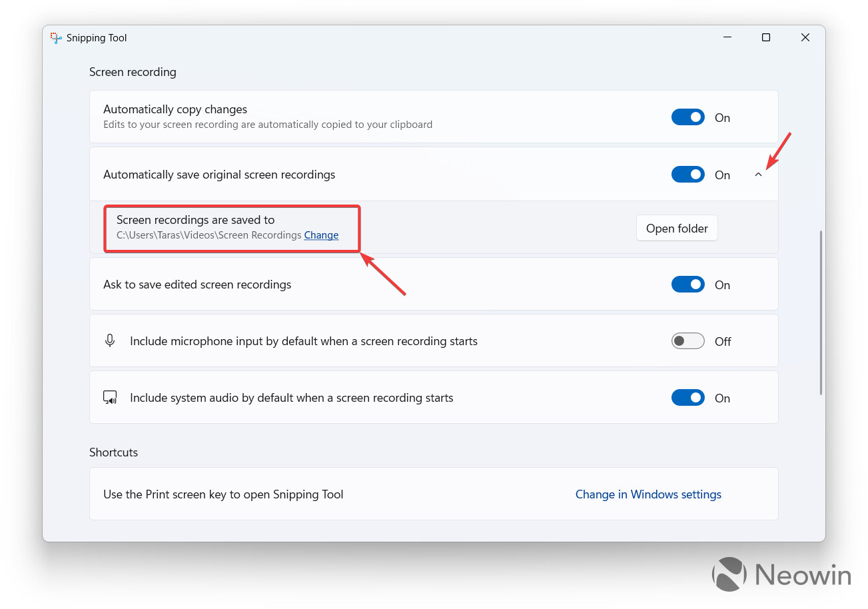Click the vertical scrollbar thumb

pyautogui.click(x=821, y=312)
